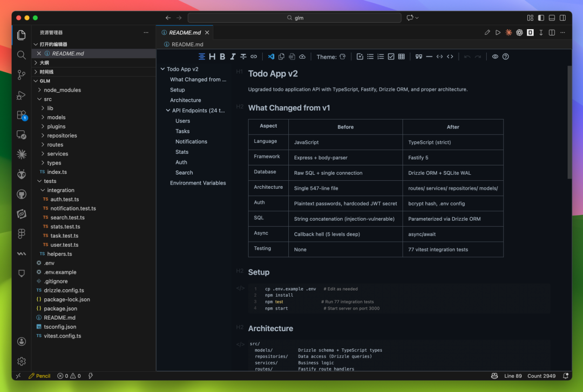Open Source Control in the activity bar

point(22,75)
